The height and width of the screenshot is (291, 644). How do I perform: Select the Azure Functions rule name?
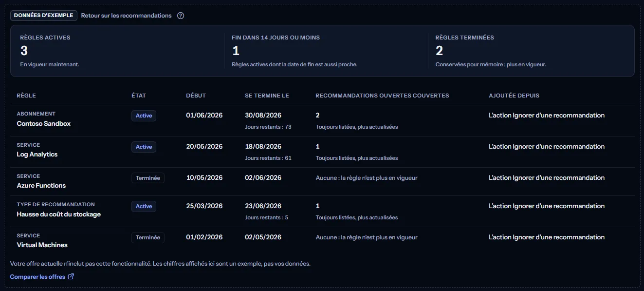[41, 186]
